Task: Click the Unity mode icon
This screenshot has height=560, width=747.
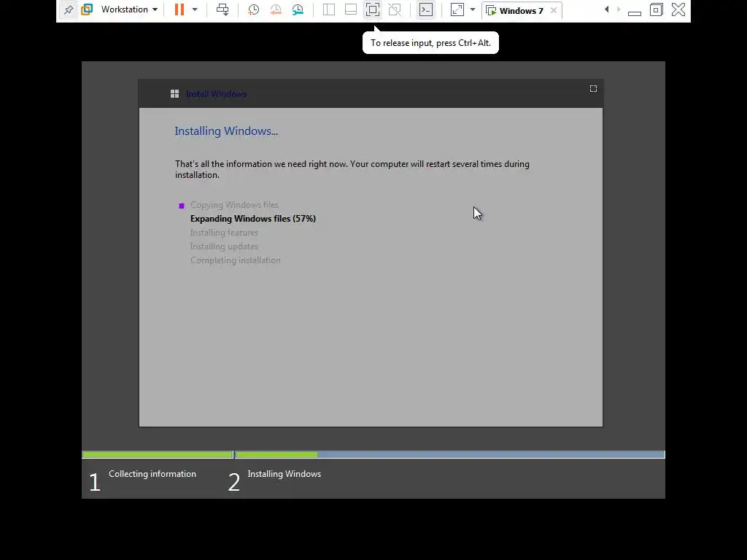Action: (x=395, y=9)
